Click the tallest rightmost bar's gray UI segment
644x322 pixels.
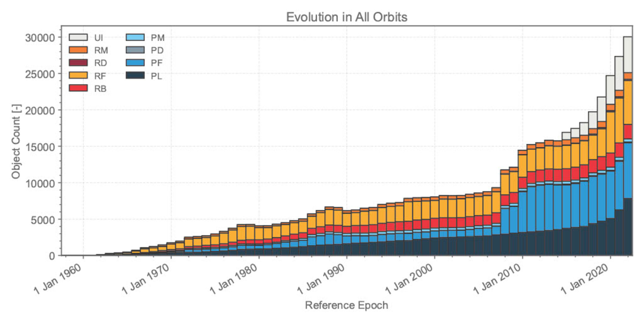point(628,55)
